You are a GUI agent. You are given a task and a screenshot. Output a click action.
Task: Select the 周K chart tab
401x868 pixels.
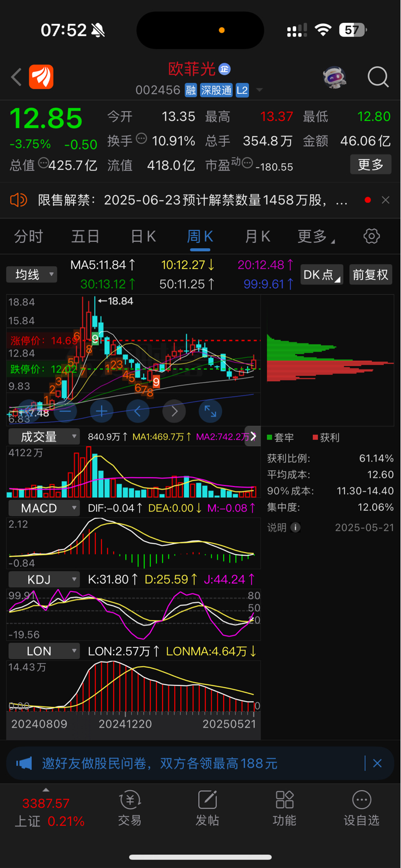200,237
